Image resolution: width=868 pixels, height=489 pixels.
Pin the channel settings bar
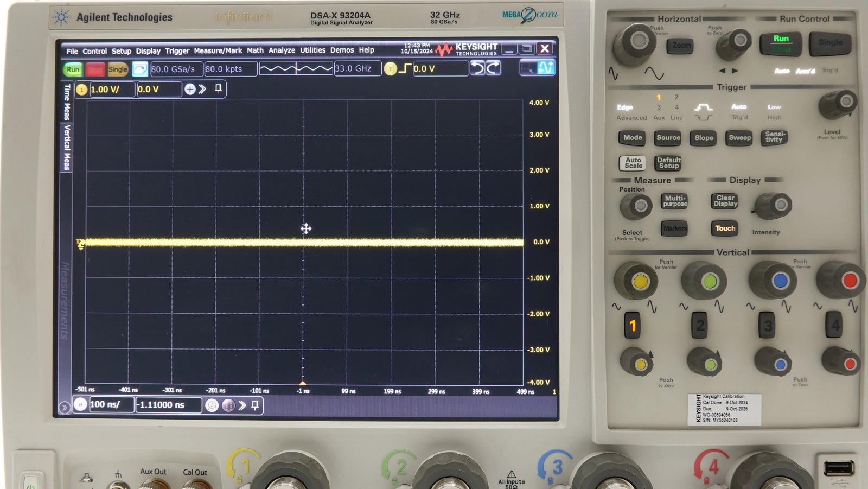click(x=218, y=88)
